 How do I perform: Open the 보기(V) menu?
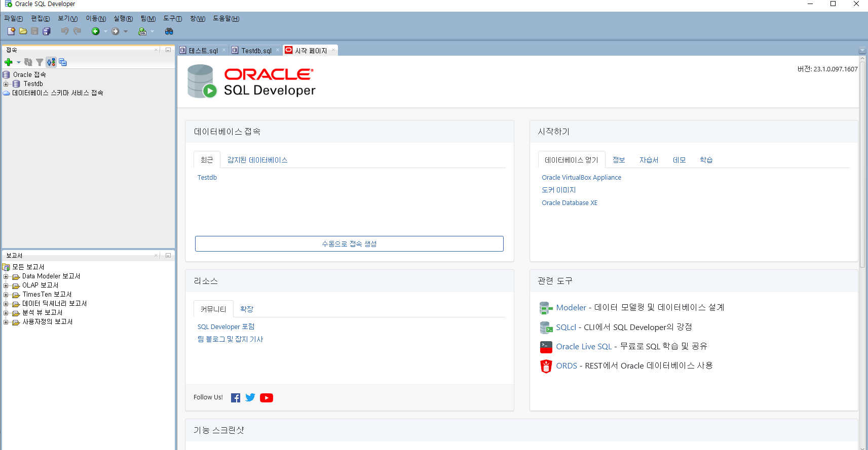coord(67,19)
